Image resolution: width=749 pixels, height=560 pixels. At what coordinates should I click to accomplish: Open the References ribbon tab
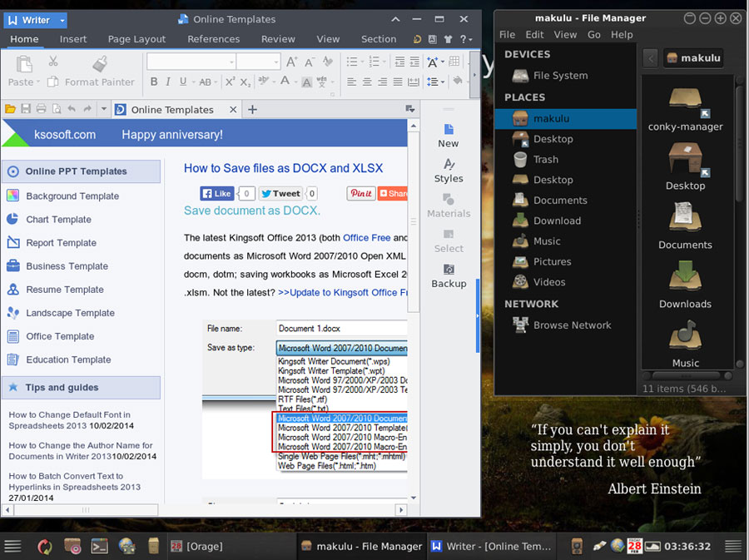coord(213,39)
